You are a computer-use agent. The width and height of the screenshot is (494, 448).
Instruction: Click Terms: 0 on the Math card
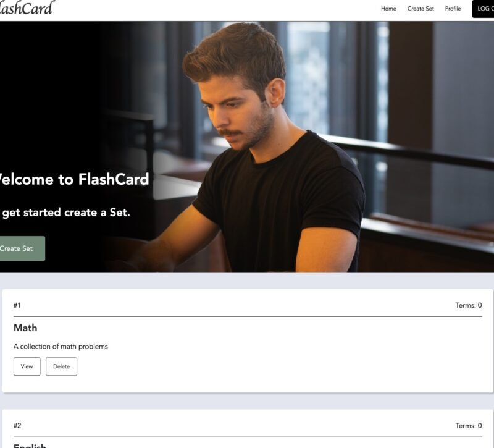[x=469, y=305]
